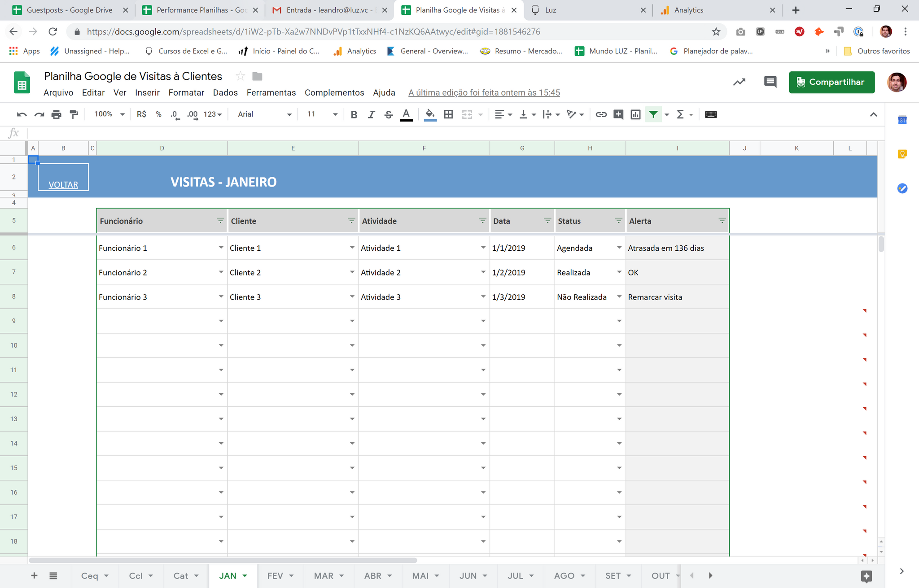Open the Dados menu
Screen dimensions: 919x588
tap(225, 92)
